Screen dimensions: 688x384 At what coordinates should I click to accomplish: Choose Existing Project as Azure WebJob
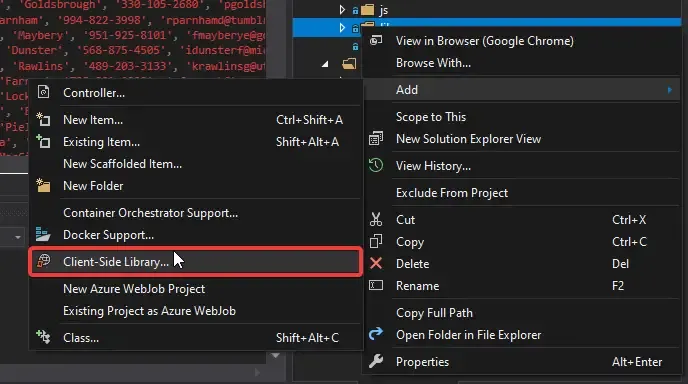pos(195,311)
